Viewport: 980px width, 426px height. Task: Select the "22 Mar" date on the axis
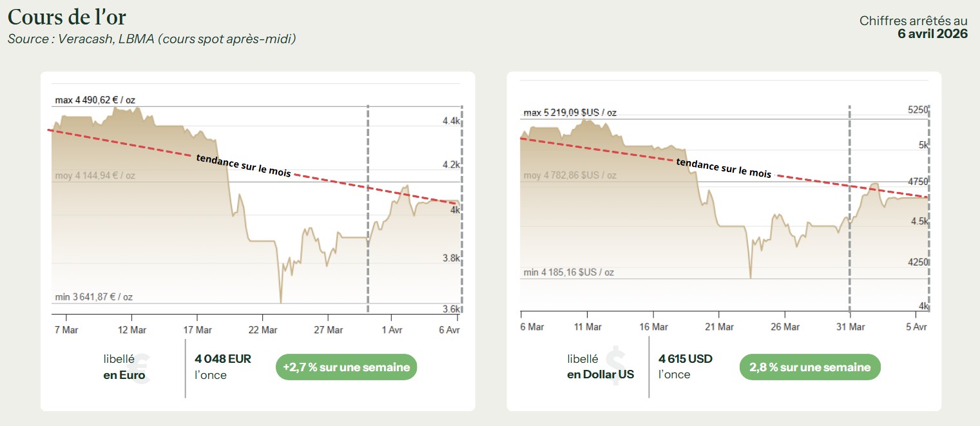tap(263, 330)
